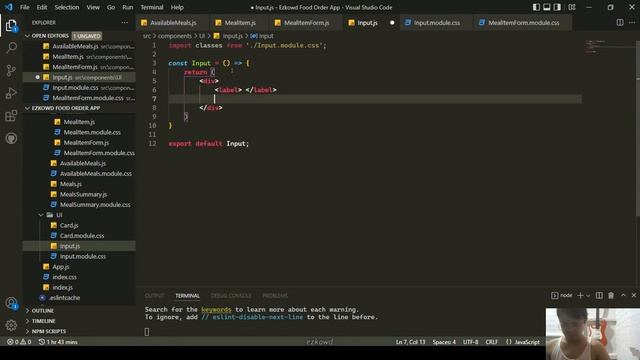Open Edit menu
640x360 pixels.
click(x=42, y=7)
